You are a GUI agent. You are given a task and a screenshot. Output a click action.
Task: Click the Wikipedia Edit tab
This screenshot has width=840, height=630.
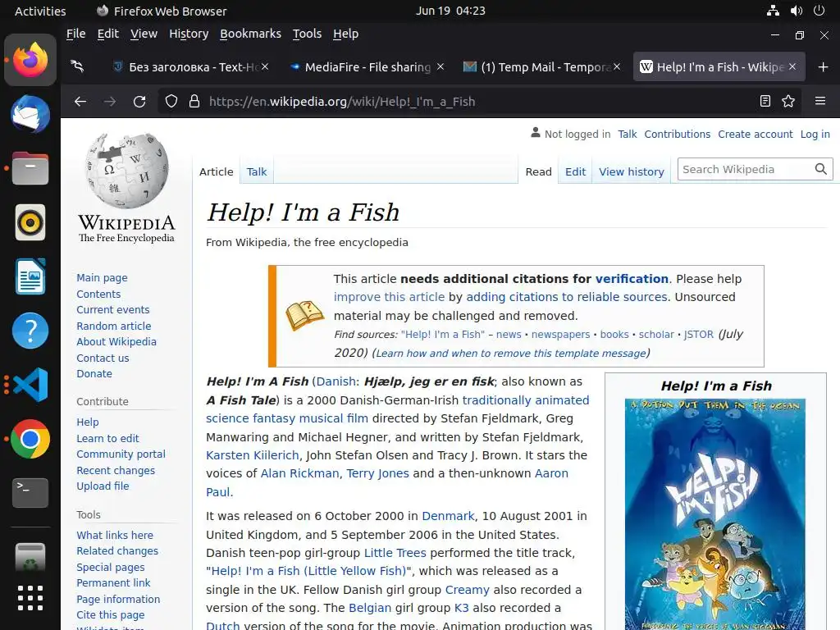[575, 171]
